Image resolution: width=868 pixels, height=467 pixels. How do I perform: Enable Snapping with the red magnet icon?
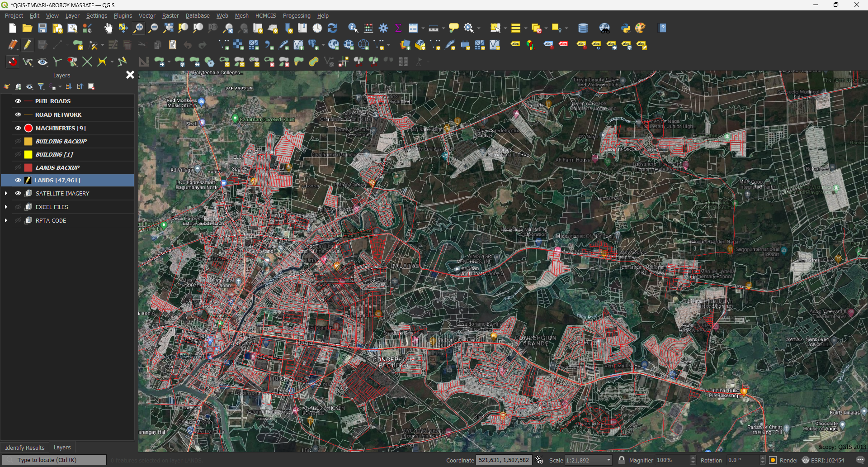click(13, 62)
